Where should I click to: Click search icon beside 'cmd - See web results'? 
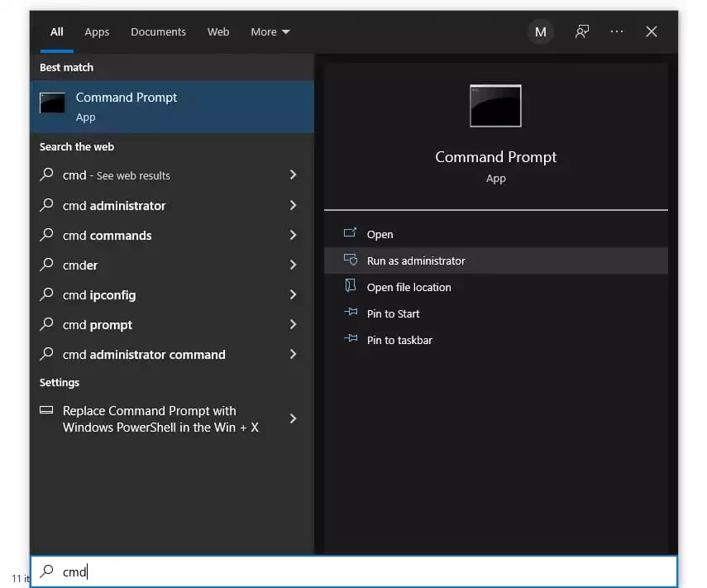(x=46, y=174)
